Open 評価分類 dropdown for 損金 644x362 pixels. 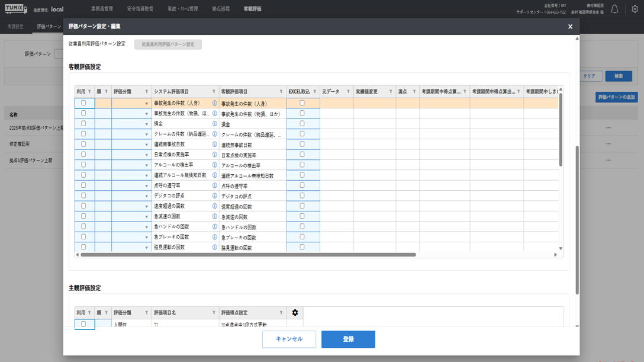(x=146, y=124)
